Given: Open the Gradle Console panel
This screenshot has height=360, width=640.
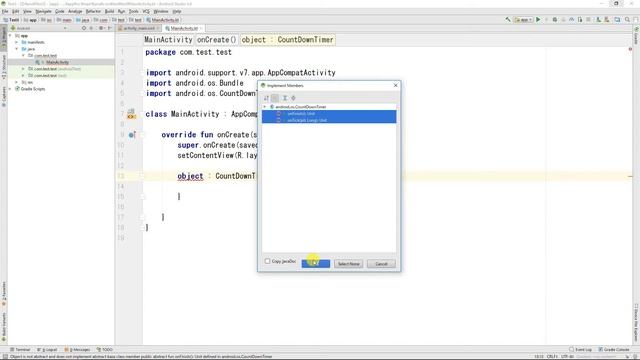Looking at the screenshot, I should 614,349.
